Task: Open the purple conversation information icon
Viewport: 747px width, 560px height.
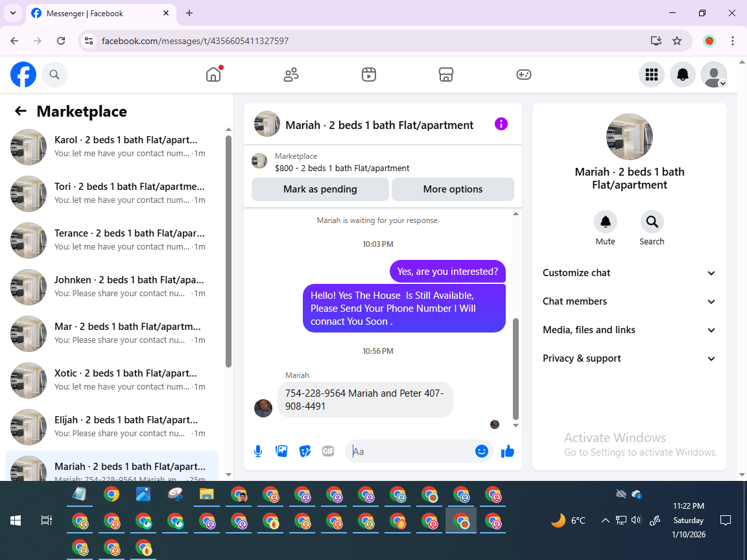Action: click(501, 124)
